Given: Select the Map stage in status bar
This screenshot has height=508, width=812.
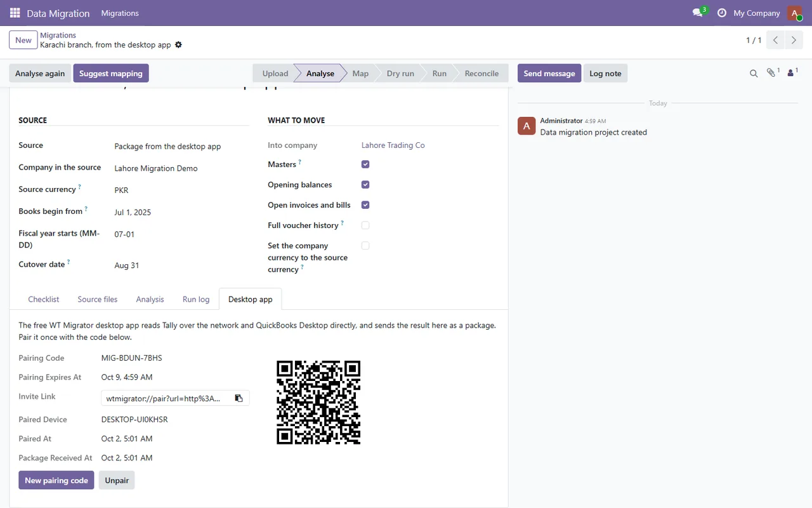Looking at the screenshot, I should [x=360, y=73].
